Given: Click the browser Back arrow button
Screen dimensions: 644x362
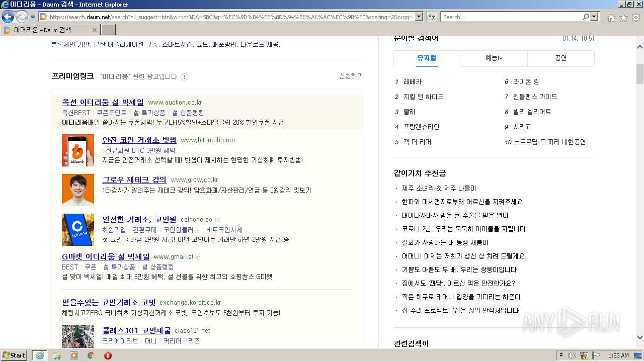Looking at the screenshot, I should coord(8,17).
